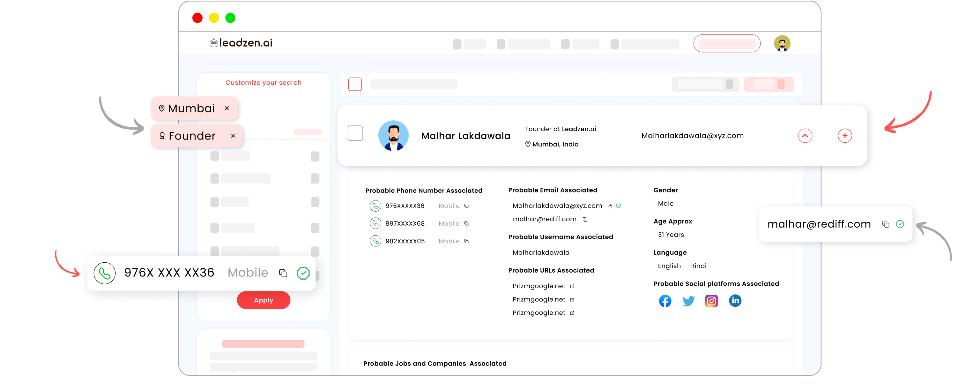Viewport: 980px width, 392px height.
Task: Open the leadzen.ai home logo
Action: click(241, 43)
